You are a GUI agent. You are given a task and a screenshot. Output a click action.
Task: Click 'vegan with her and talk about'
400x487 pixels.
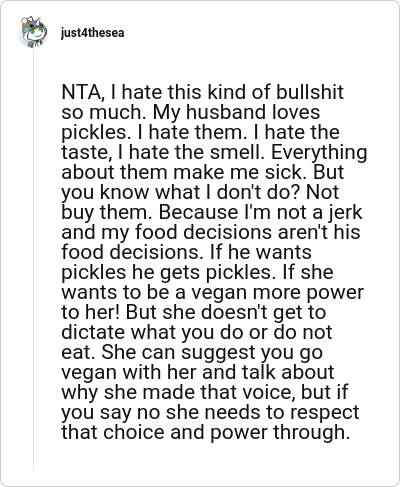[197, 372]
